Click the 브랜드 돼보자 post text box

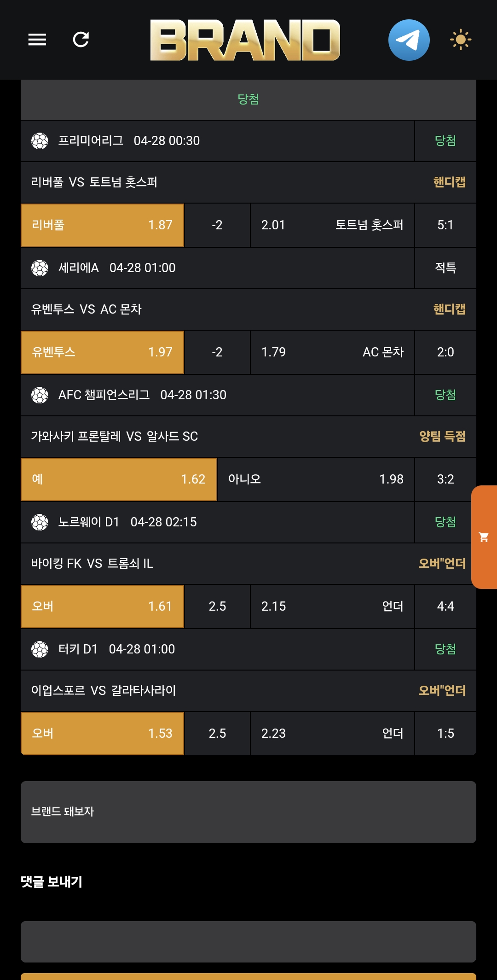248,812
